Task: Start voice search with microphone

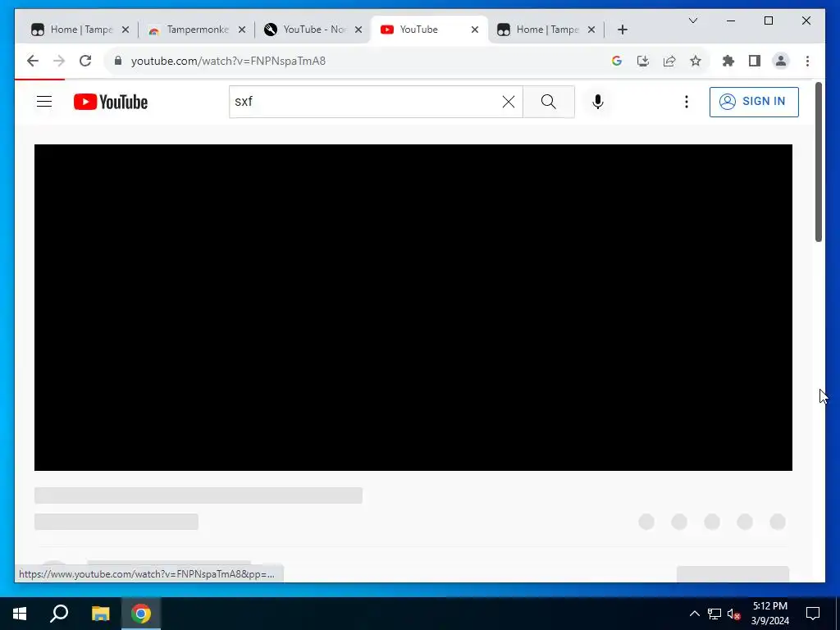Action: (x=598, y=102)
